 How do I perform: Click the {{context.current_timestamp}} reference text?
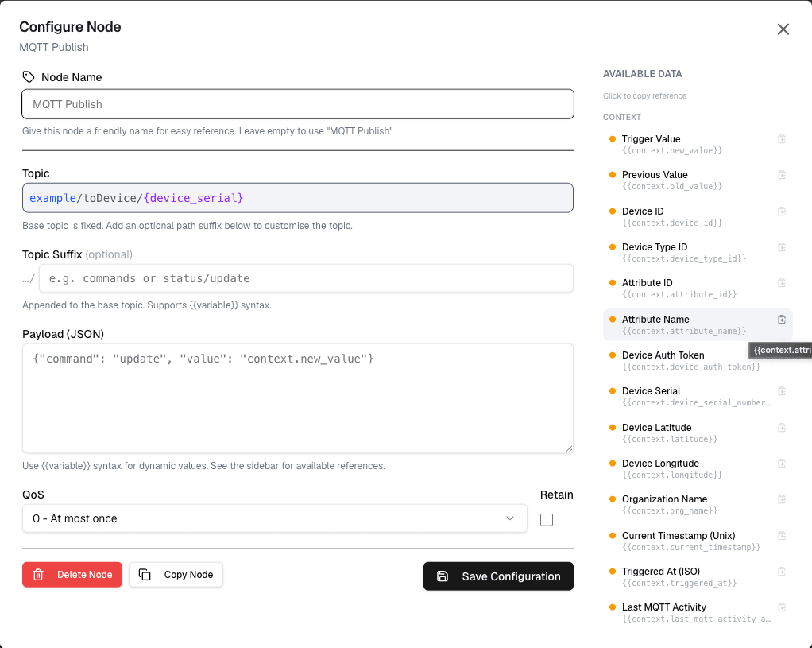(690, 548)
